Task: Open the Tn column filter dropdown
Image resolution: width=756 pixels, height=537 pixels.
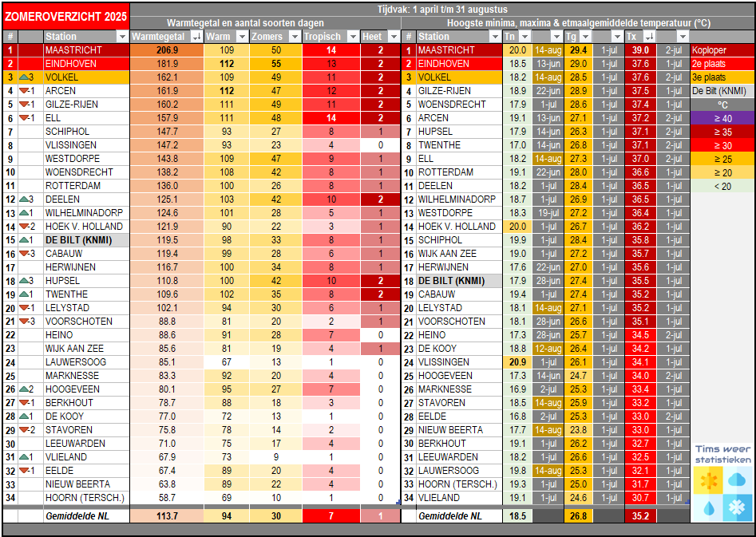Action: click(x=524, y=37)
